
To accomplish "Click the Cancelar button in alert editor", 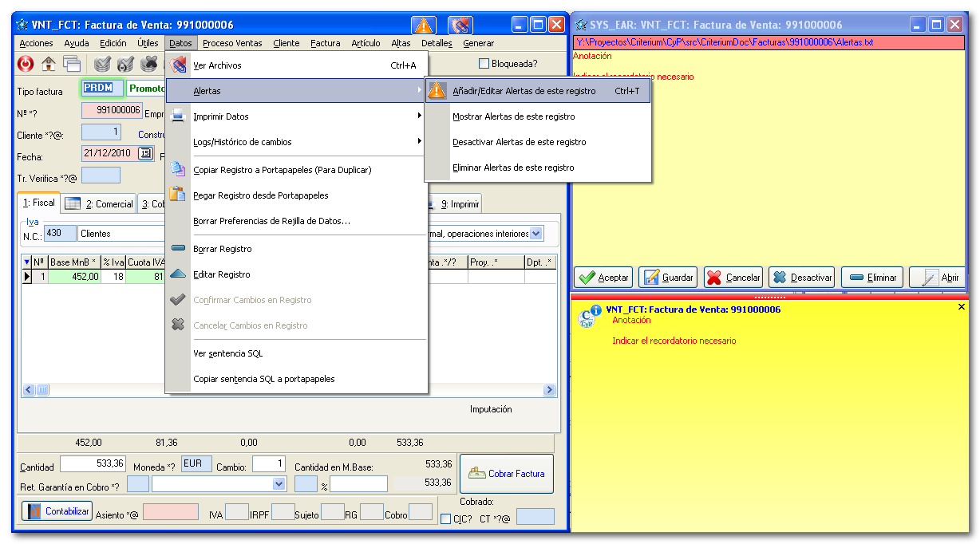I will (x=733, y=278).
